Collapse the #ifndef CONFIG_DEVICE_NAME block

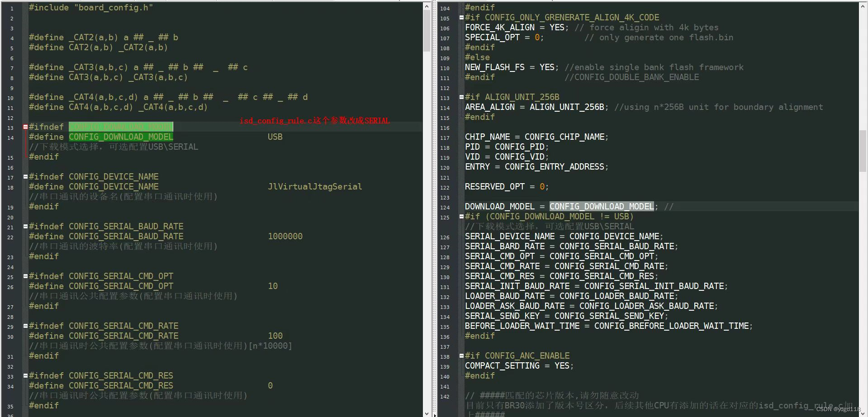(x=25, y=177)
